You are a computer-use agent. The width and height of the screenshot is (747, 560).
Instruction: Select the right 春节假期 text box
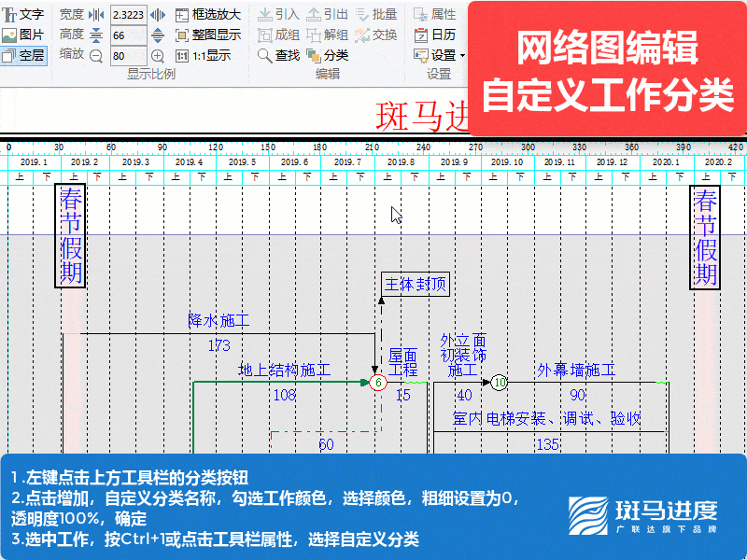pos(705,237)
